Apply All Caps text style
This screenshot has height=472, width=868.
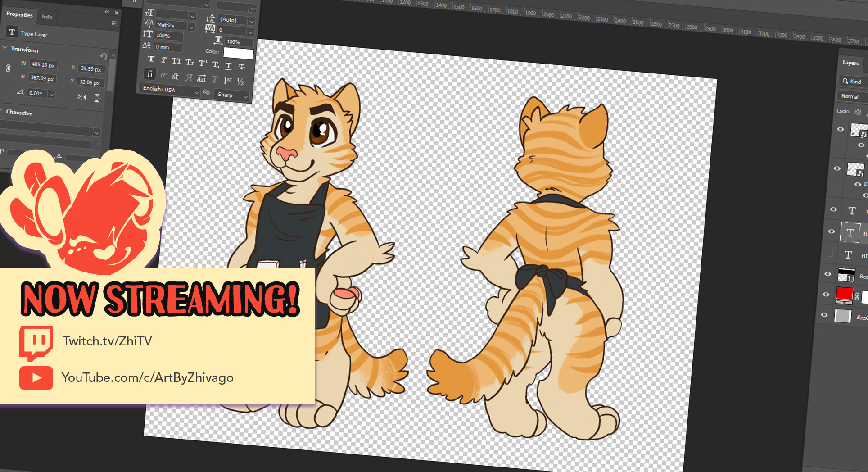(x=176, y=61)
